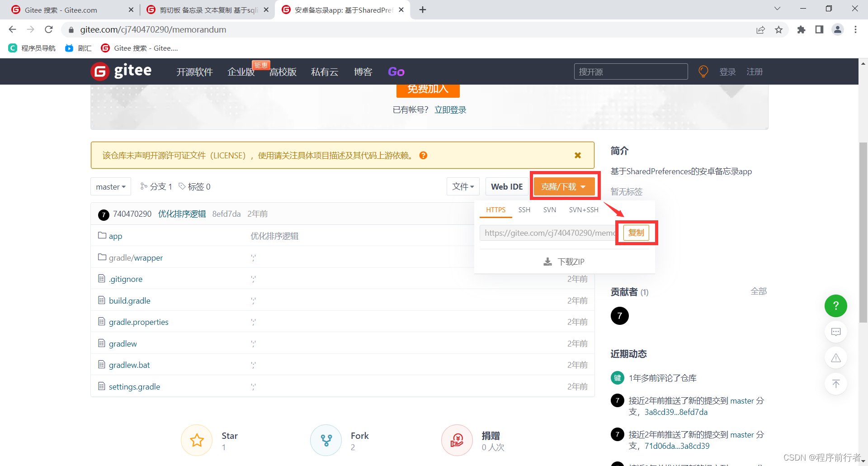Open the feedback chat bubble icon

[x=836, y=332]
